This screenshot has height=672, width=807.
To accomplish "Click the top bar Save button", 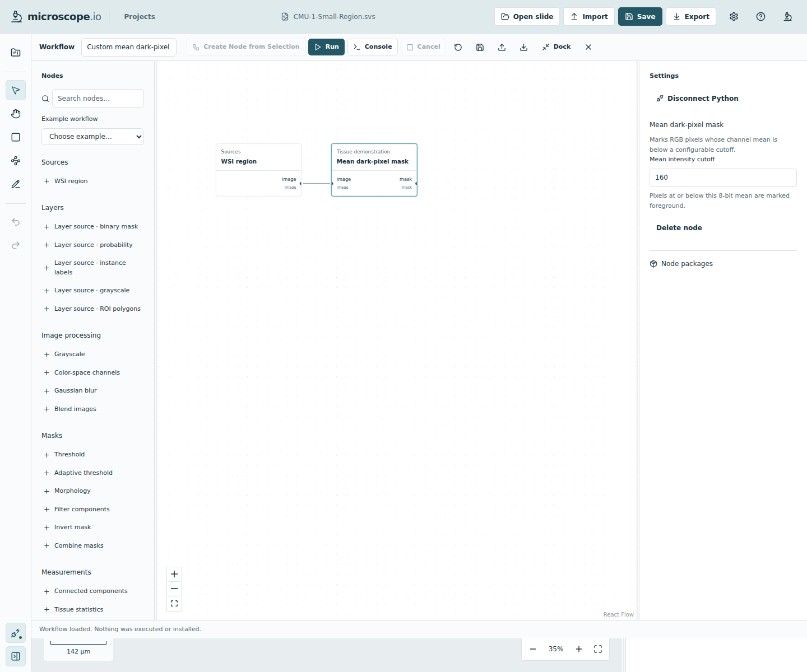I will [640, 17].
